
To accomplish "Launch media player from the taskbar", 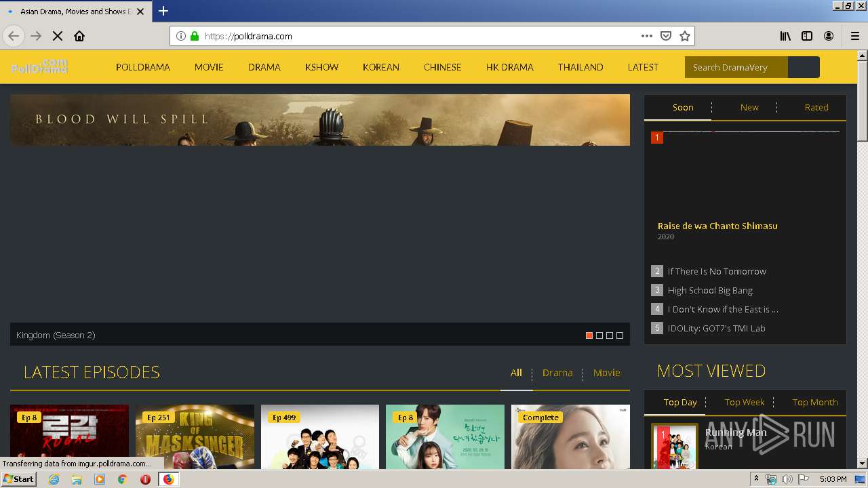I will (x=100, y=479).
